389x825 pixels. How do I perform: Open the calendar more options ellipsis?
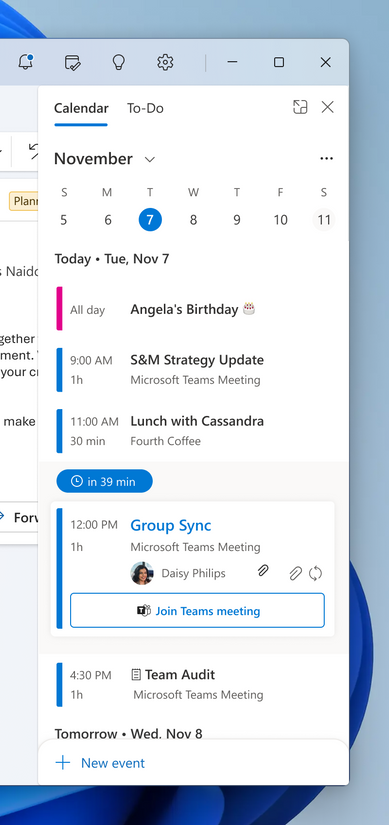click(326, 158)
